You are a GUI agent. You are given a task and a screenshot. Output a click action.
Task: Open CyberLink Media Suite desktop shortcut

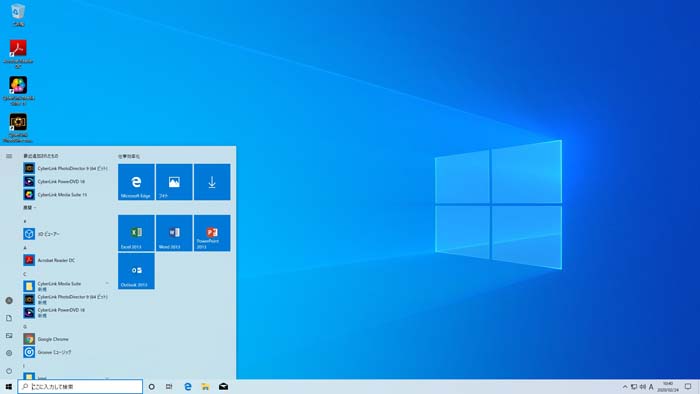coord(18,91)
